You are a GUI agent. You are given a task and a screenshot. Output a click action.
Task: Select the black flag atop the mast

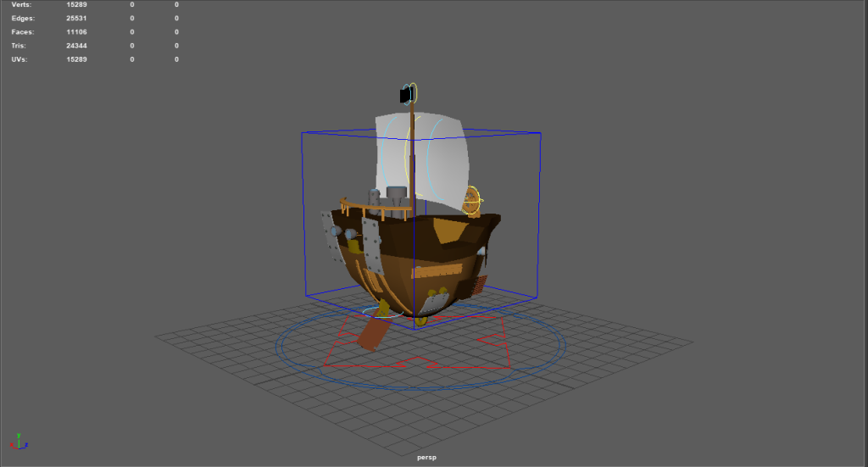click(x=406, y=96)
